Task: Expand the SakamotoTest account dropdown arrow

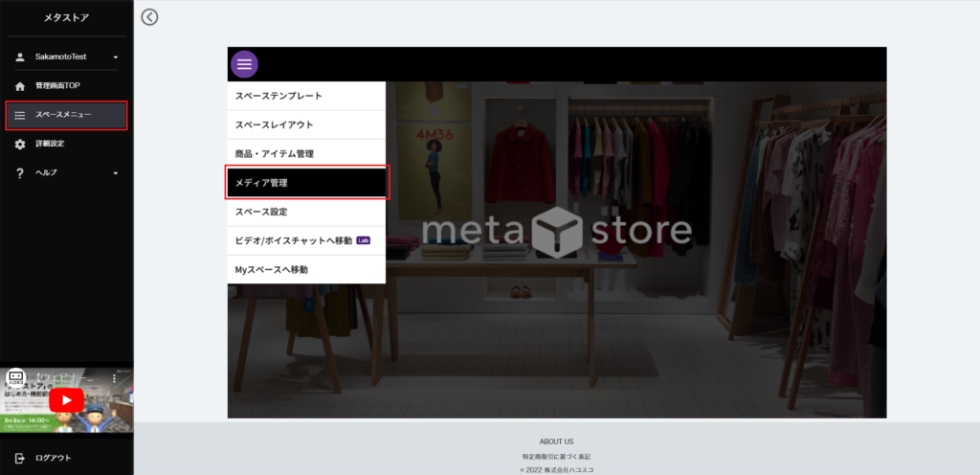Action: 116,57
